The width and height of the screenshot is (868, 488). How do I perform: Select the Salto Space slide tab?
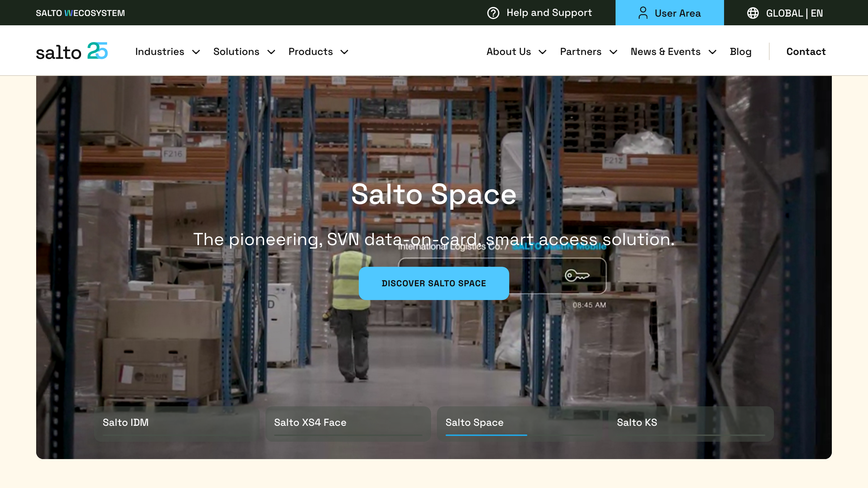[519, 424]
